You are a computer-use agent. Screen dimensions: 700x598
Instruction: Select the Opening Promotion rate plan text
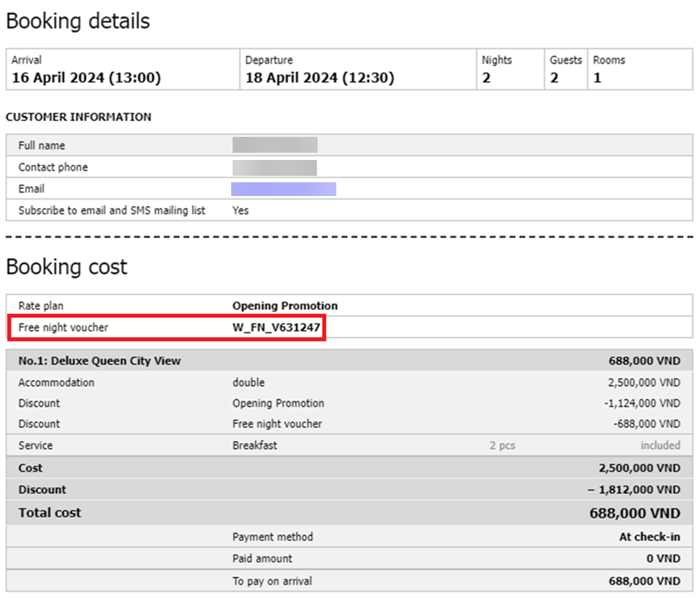[x=284, y=306]
